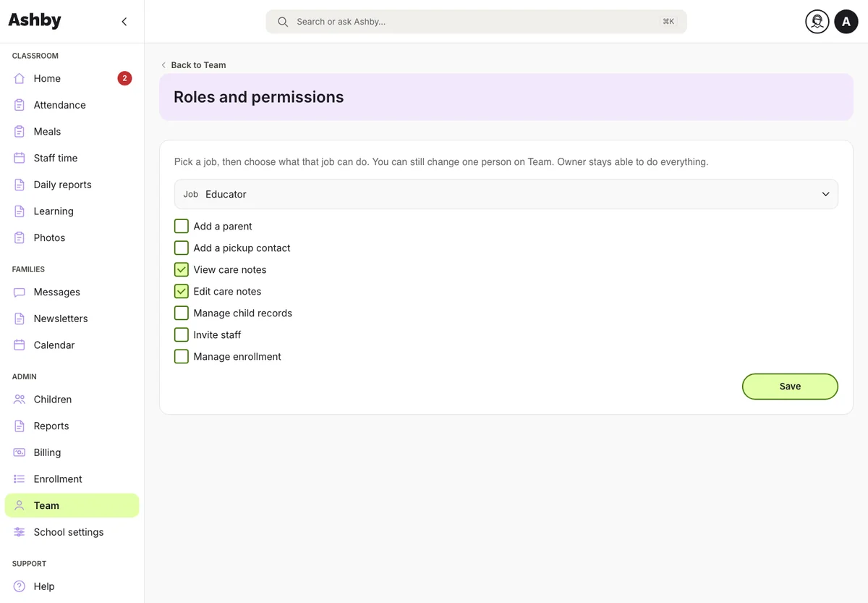Click the Ashby logo
The image size is (868, 603).
pos(35,21)
